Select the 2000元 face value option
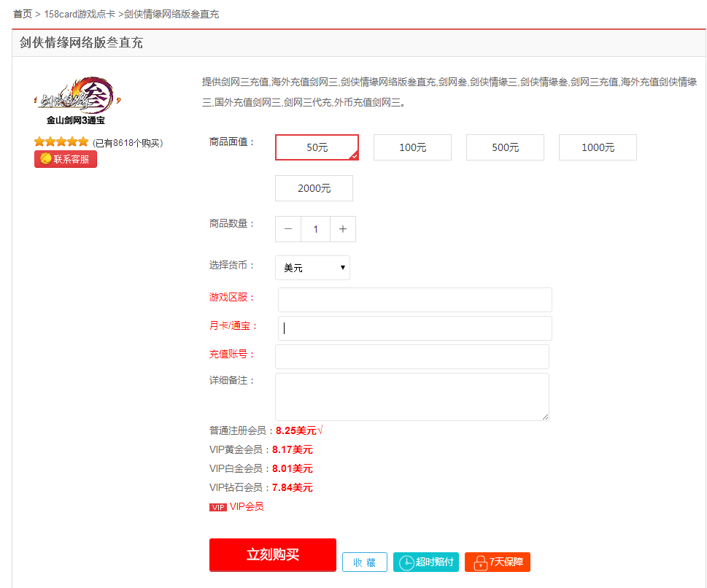 click(314, 188)
